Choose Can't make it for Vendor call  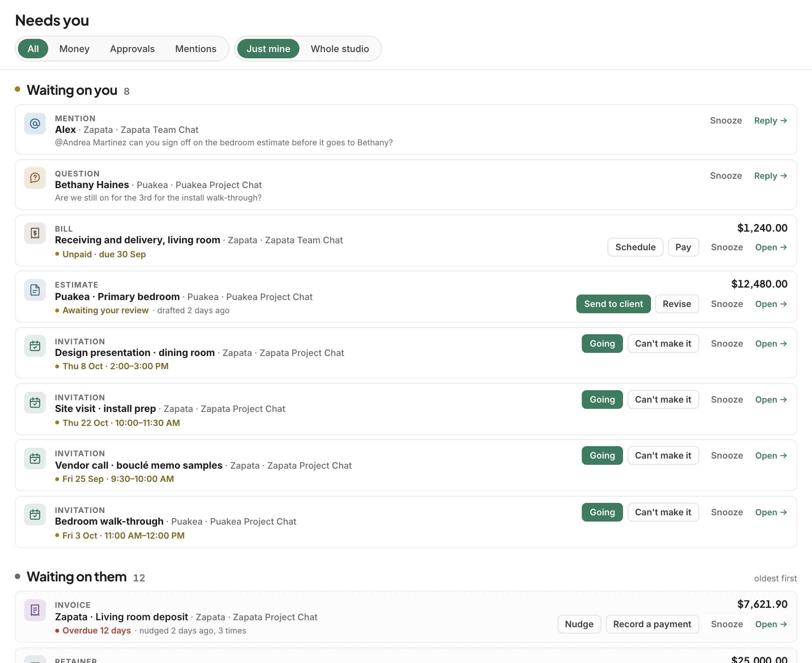[x=663, y=455]
